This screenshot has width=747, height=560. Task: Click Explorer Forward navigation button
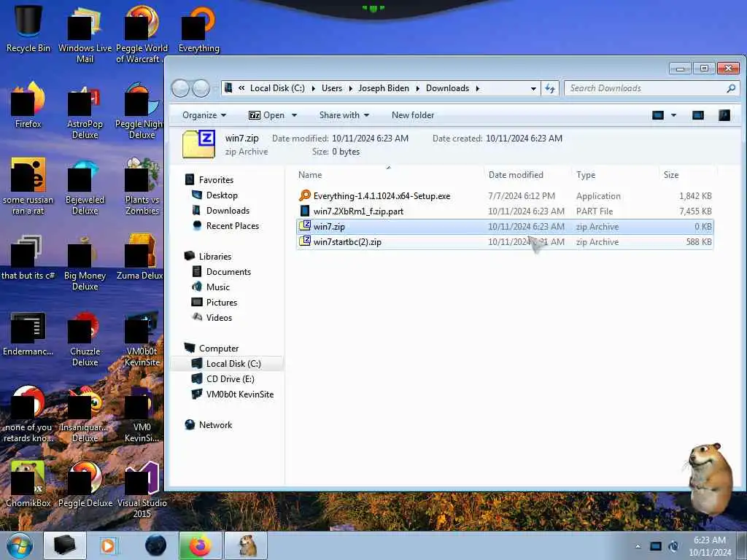(201, 88)
